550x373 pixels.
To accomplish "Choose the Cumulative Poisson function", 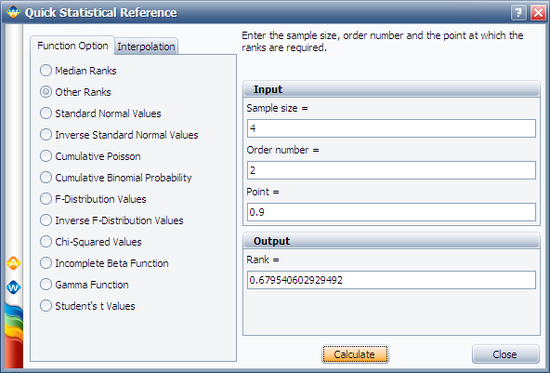I will (x=90, y=156).
